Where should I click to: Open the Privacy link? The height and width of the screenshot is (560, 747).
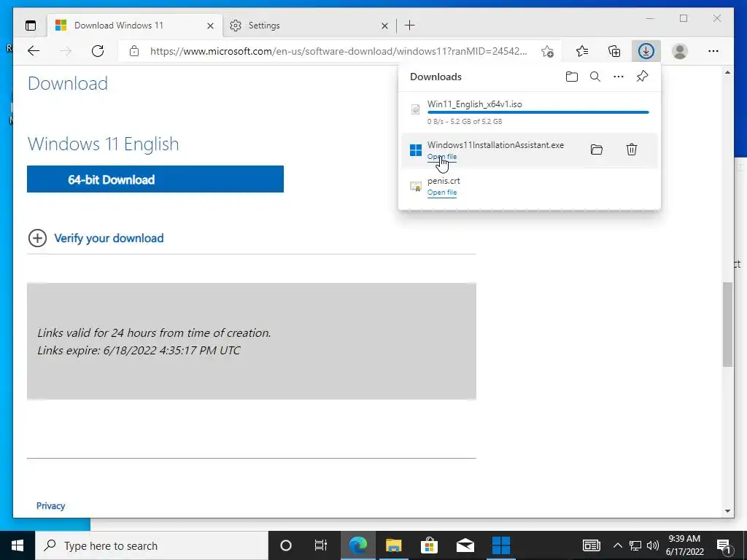(50, 506)
